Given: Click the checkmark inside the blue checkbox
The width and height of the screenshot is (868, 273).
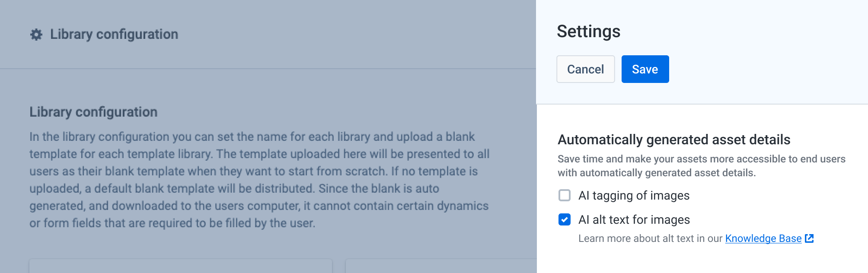Looking at the screenshot, I should tap(565, 219).
